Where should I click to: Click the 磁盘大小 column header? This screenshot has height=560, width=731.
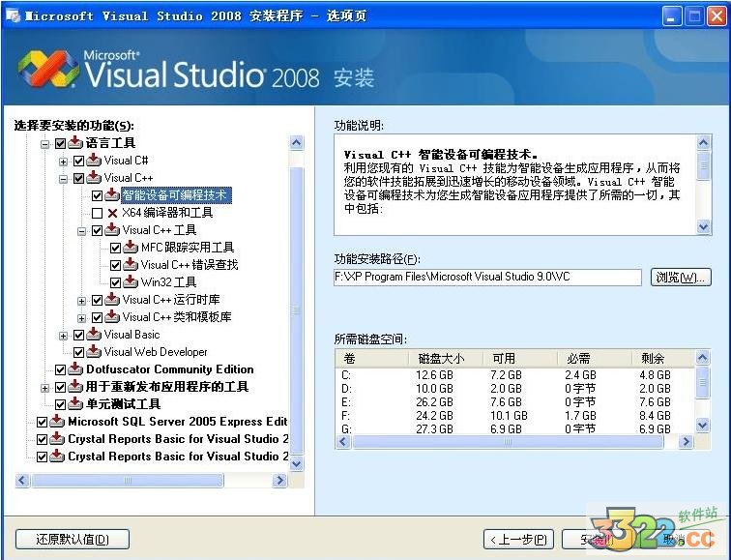coord(445,358)
